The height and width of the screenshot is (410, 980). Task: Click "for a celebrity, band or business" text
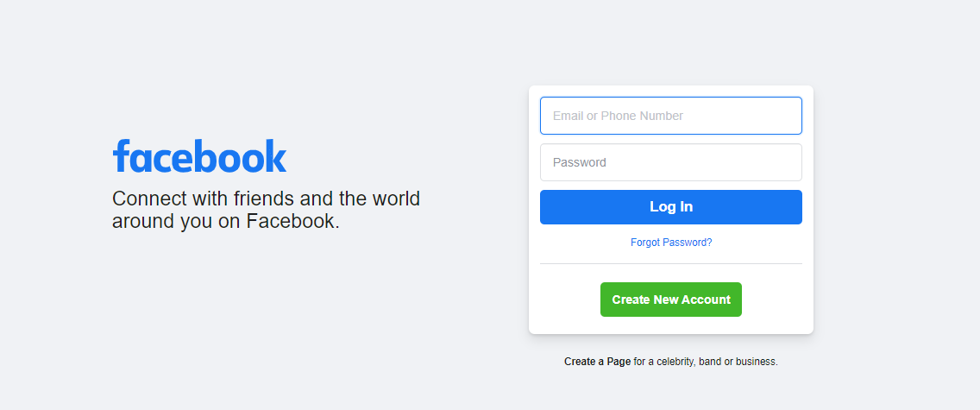(706, 362)
